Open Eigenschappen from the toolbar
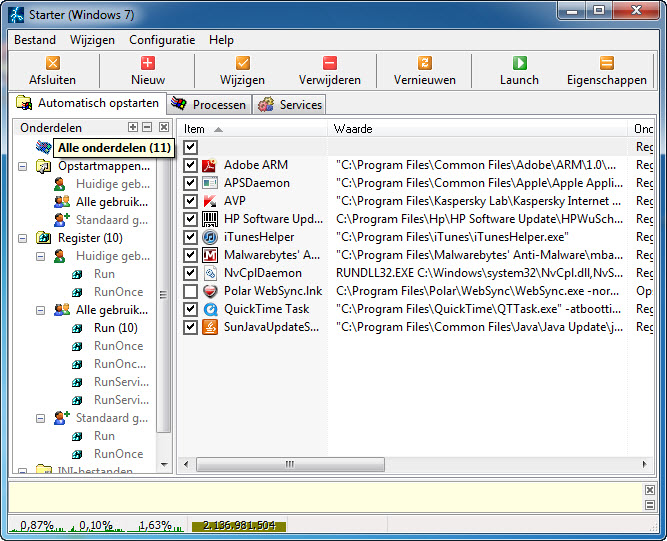 [606, 63]
